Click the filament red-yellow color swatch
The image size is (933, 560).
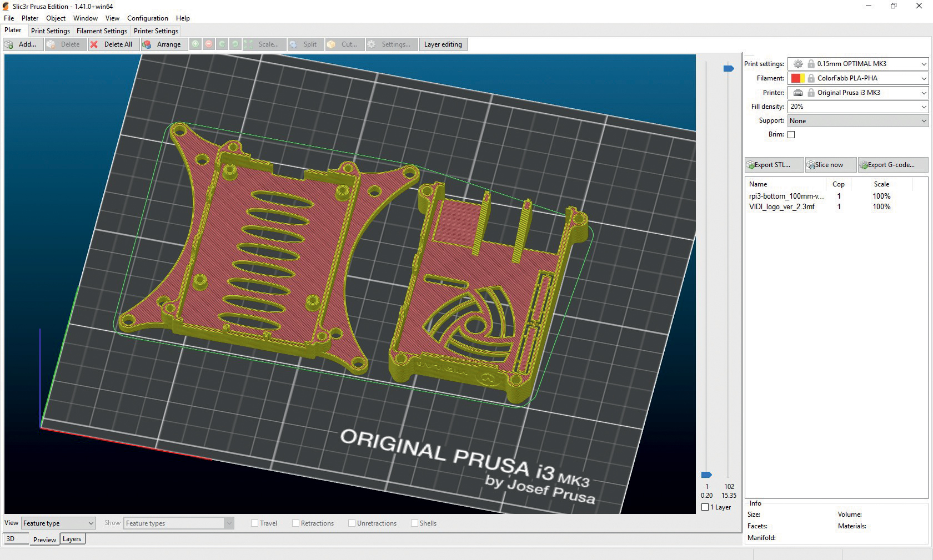[798, 78]
